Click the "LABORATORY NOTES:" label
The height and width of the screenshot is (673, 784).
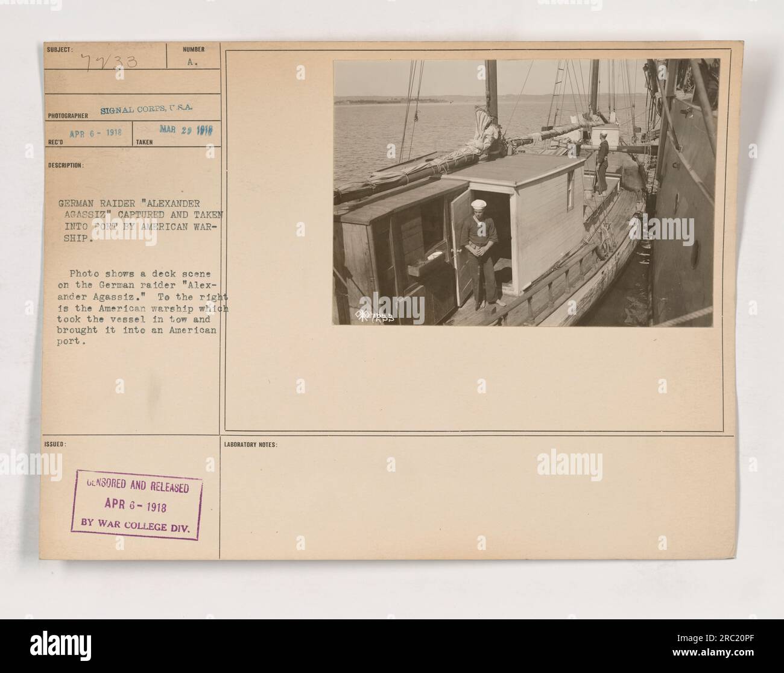252,444
